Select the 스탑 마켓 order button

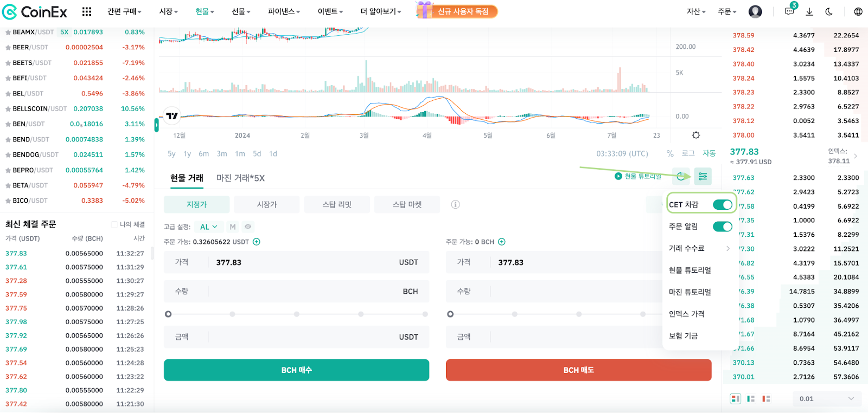(x=407, y=204)
